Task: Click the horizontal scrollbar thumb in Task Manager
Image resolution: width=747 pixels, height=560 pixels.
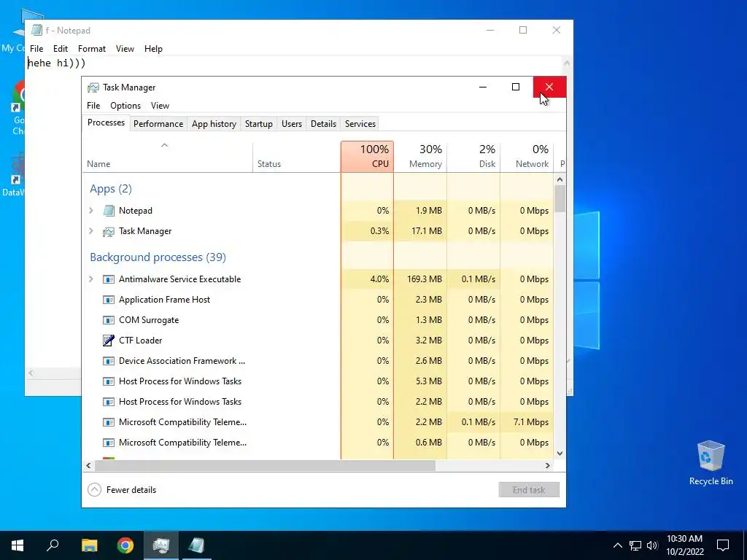Action: point(265,465)
